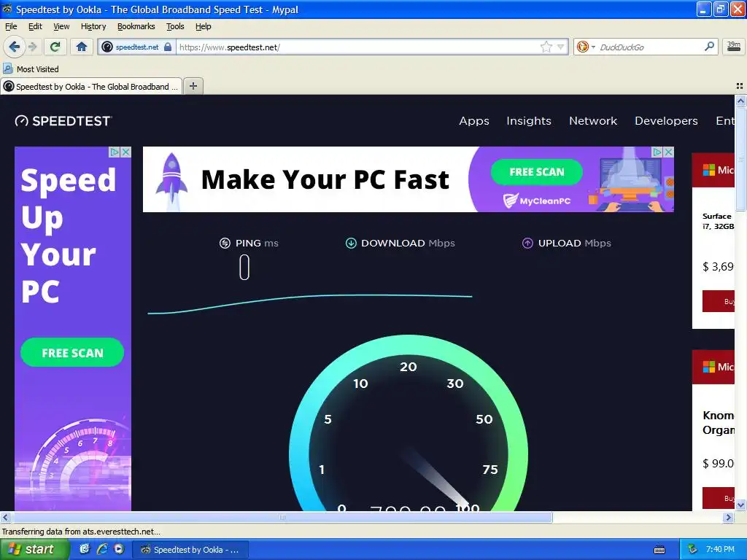Click the 7:40 PM system clock
The height and width of the screenshot is (560, 747).
tap(720, 550)
